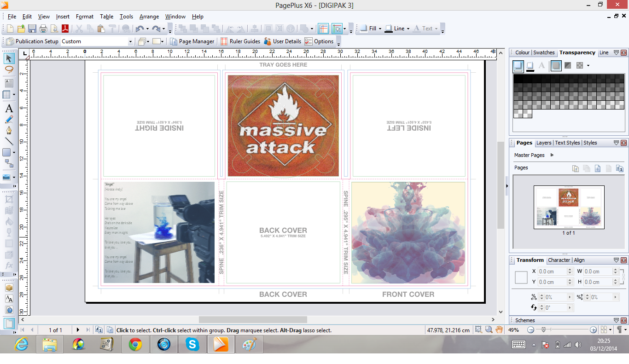Image resolution: width=629 pixels, height=364 pixels.
Task: Select the Straight Line tool
Action: [9, 142]
